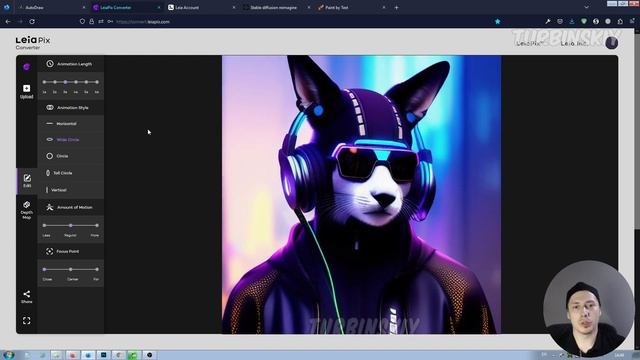
Task: Click the wrench icon in the browser toolbar
Action: point(548,22)
